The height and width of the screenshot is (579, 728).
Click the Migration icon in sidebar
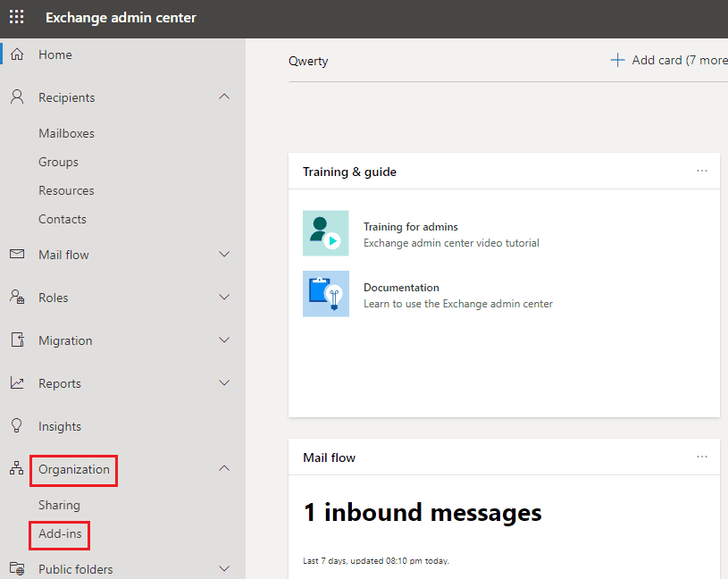click(x=17, y=340)
